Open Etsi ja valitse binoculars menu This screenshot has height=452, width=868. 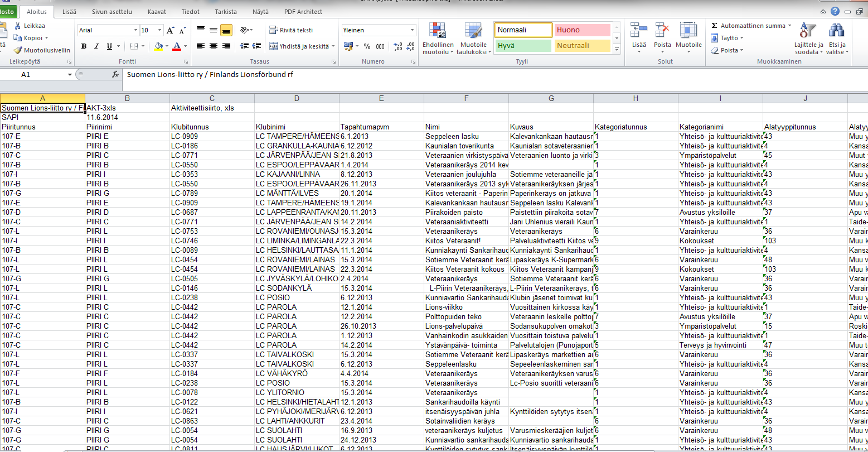[837, 39]
